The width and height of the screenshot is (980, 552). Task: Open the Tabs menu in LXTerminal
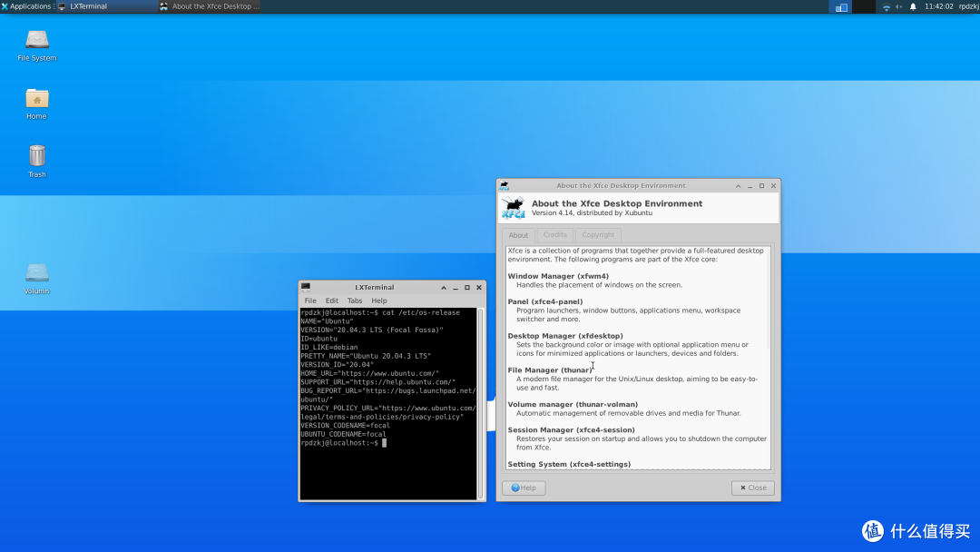click(x=355, y=301)
